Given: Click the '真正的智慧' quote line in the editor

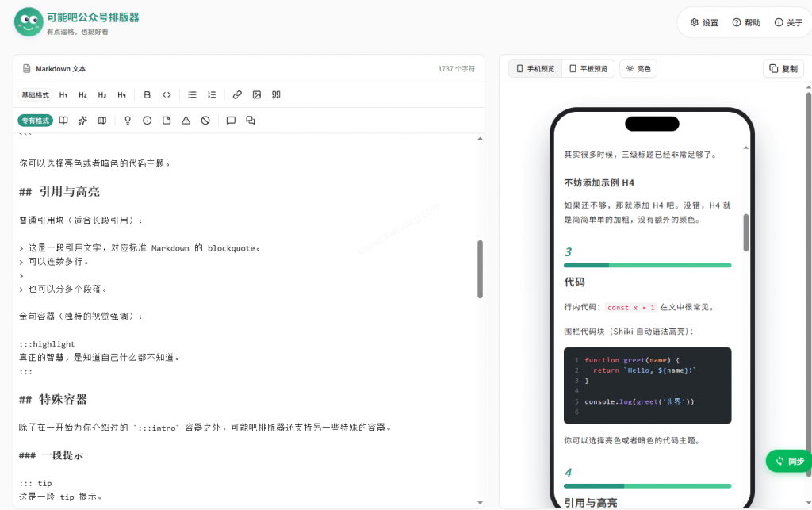Looking at the screenshot, I should pyautogui.click(x=99, y=357).
